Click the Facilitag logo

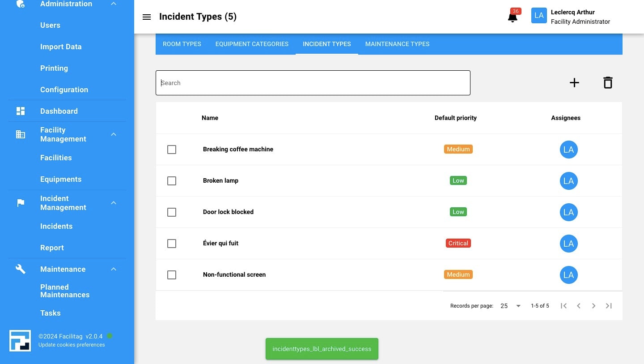[20, 341]
